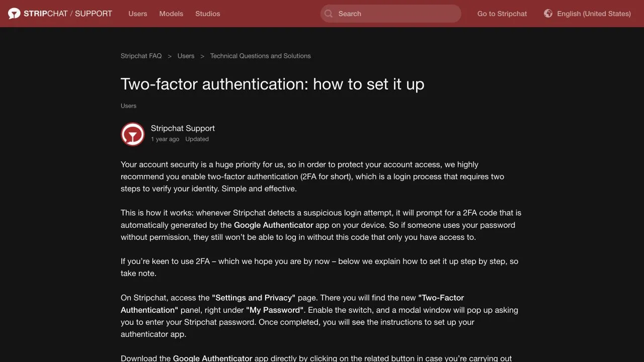Click the "1 year ago" timestamp
This screenshot has height=362, width=644.
165,139
